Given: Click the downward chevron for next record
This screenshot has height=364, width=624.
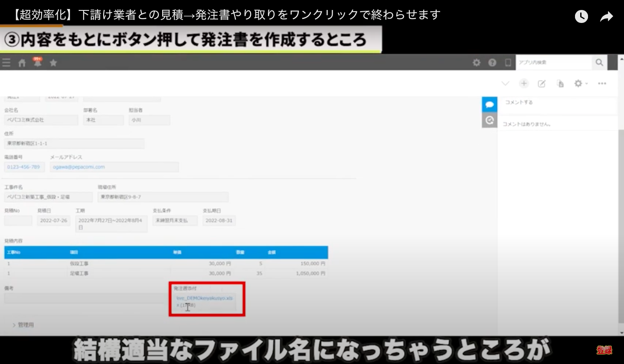Looking at the screenshot, I should click(x=505, y=84).
